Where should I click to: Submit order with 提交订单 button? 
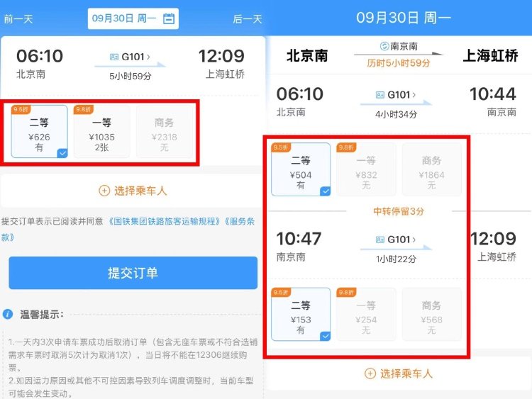[x=133, y=273]
